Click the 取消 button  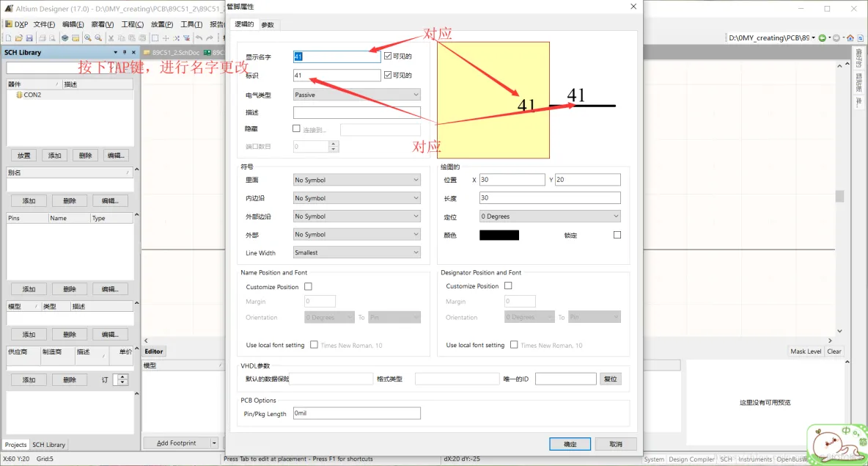coord(616,444)
